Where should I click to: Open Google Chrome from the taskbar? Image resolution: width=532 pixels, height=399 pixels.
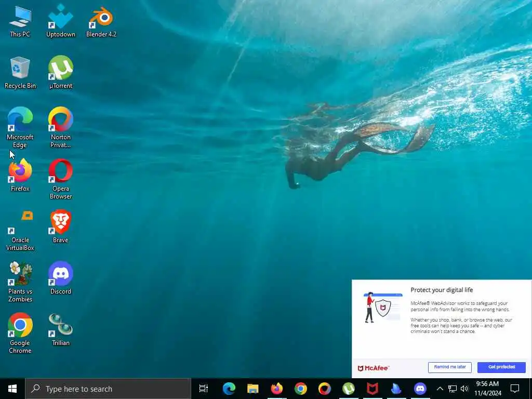point(301,389)
